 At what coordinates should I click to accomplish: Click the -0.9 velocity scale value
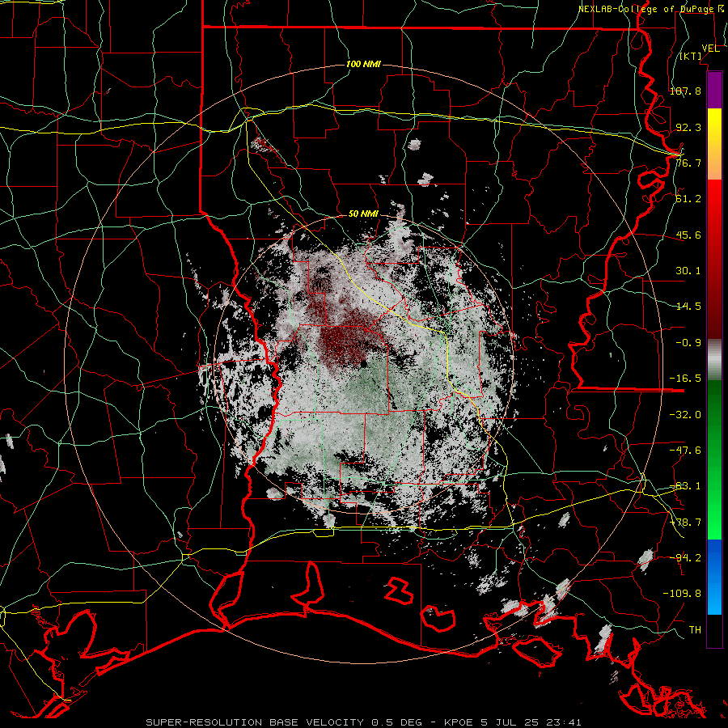tap(688, 343)
